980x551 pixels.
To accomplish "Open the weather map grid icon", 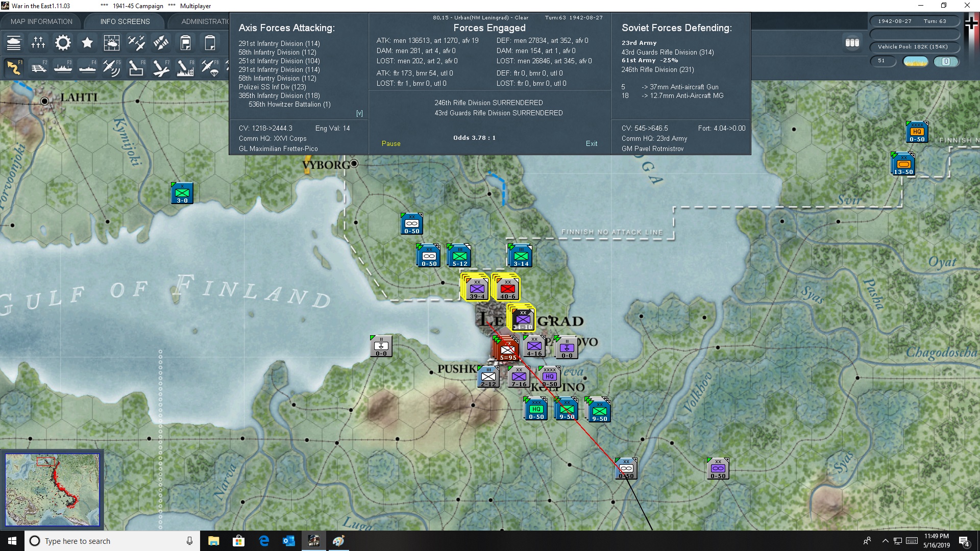I will click(x=112, y=43).
